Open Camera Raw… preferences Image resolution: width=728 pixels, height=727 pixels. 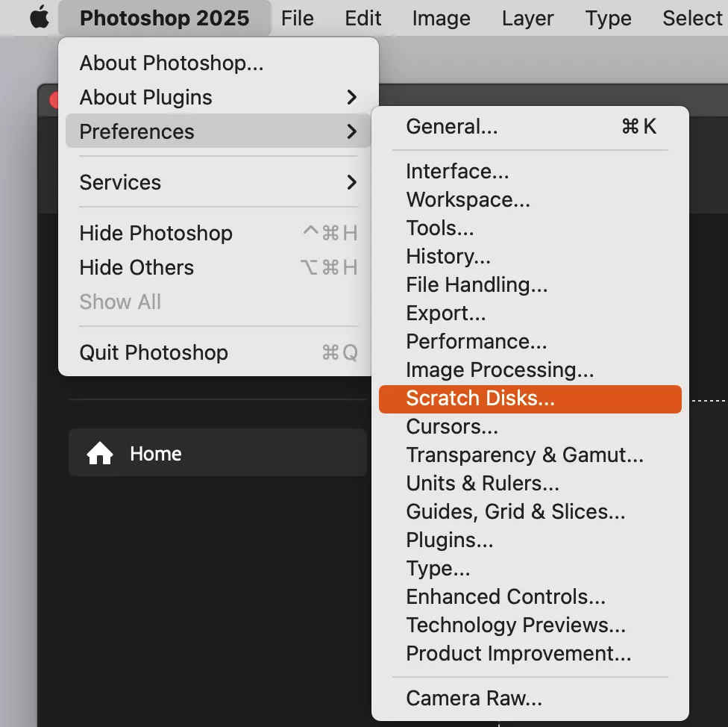coord(530,698)
